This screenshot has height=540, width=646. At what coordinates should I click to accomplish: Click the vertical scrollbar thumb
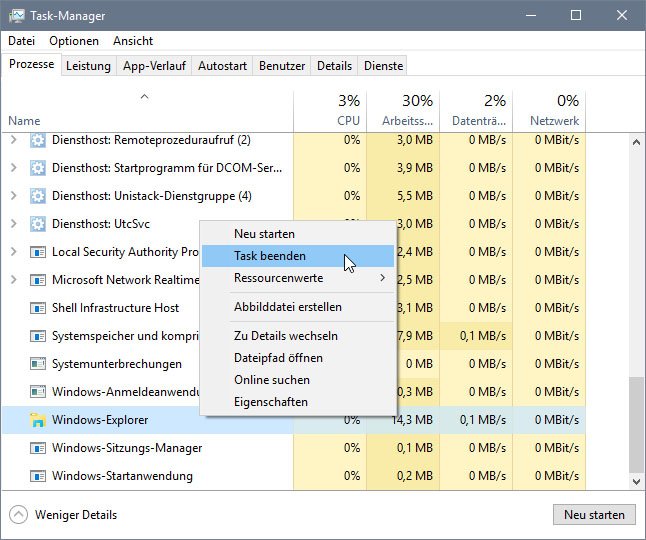click(x=636, y=425)
